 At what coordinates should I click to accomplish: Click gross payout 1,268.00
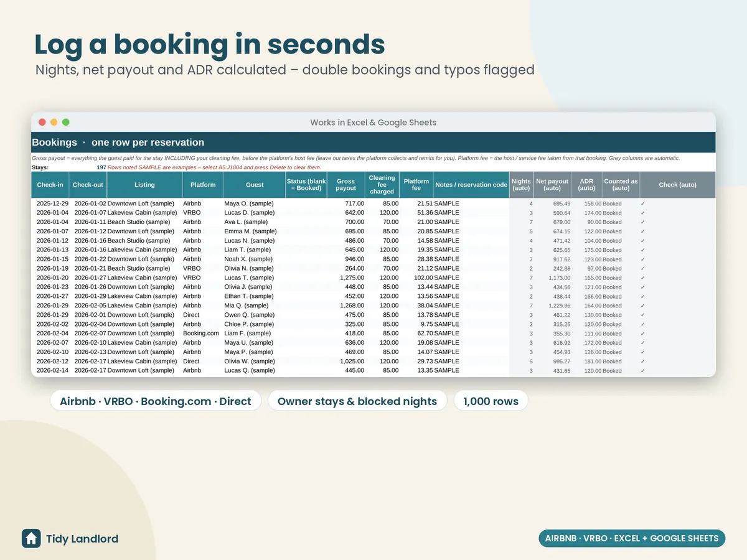point(352,306)
